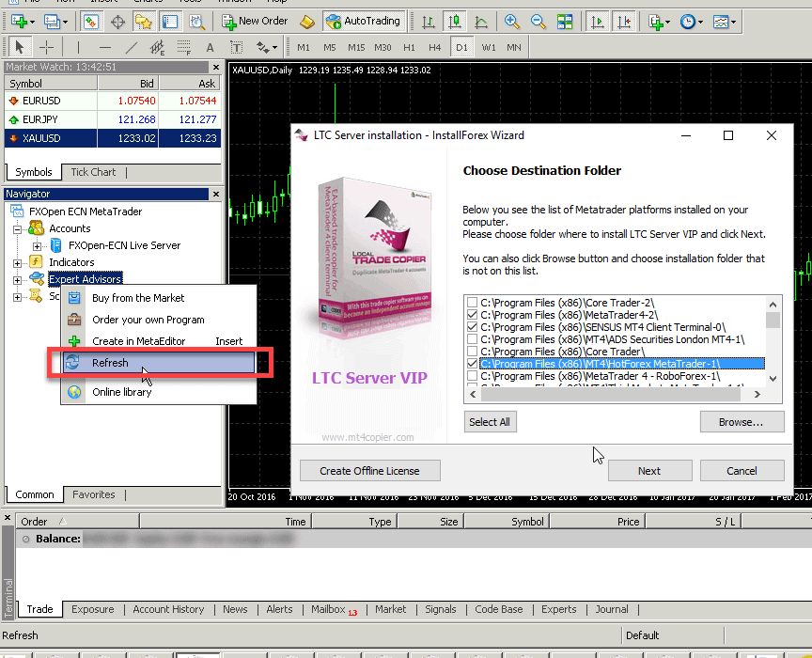The image size is (812, 658).
Task: Open the Strategy Tester icon
Action: point(196,22)
